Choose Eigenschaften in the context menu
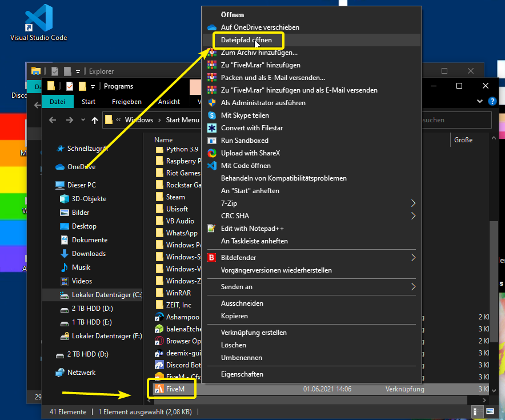505x420 pixels. [242, 374]
